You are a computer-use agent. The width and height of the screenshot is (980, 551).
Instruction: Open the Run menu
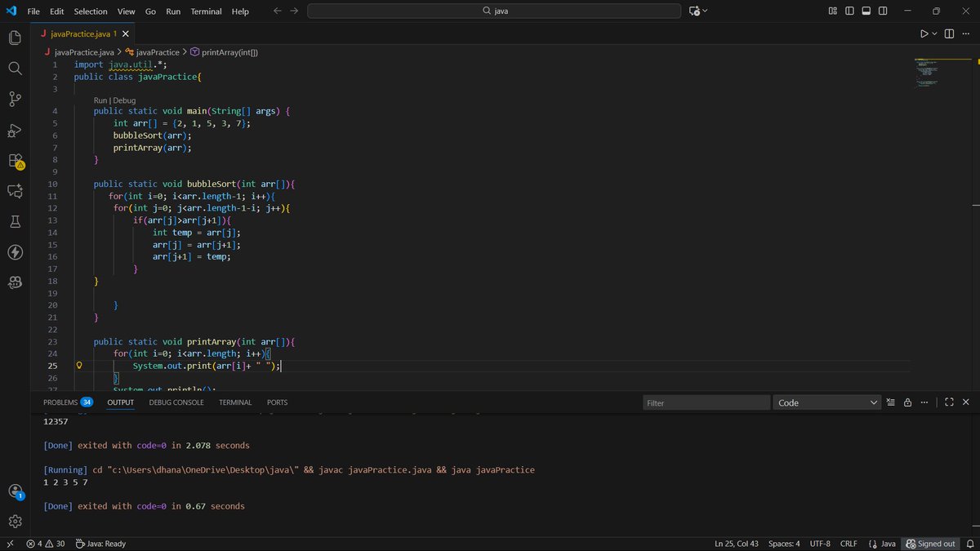click(x=173, y=11)
